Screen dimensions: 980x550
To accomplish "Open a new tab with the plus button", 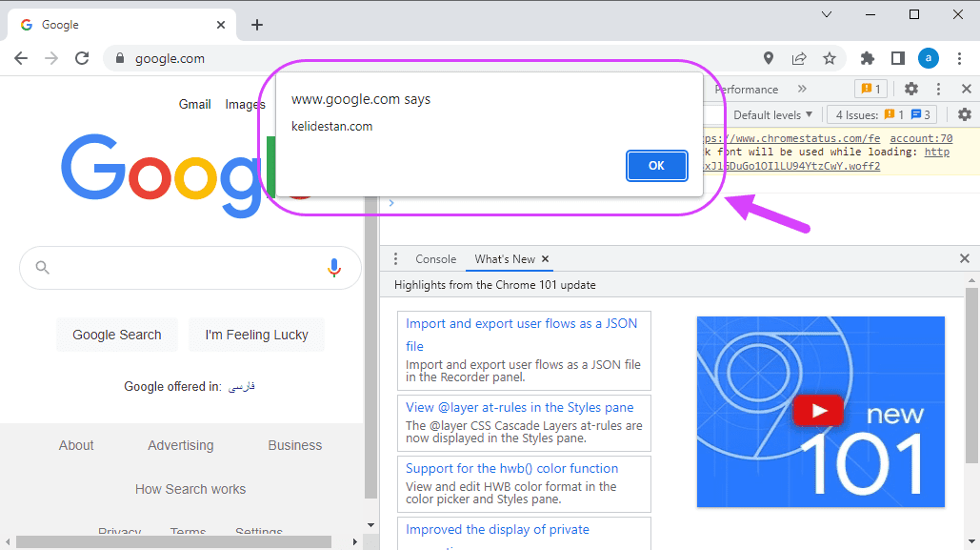I will (257, 25).
